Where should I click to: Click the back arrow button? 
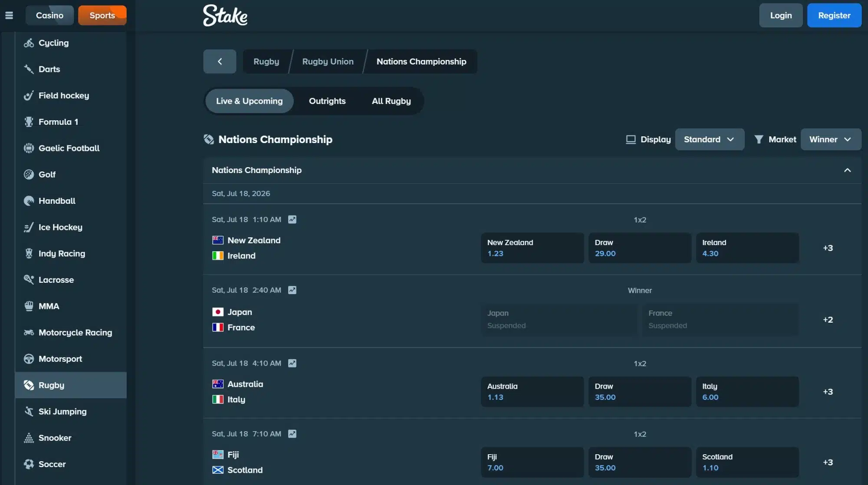click(x=220, y=62)
